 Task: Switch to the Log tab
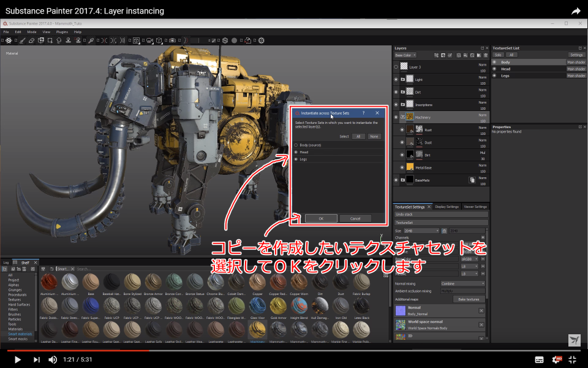[6, 263]
